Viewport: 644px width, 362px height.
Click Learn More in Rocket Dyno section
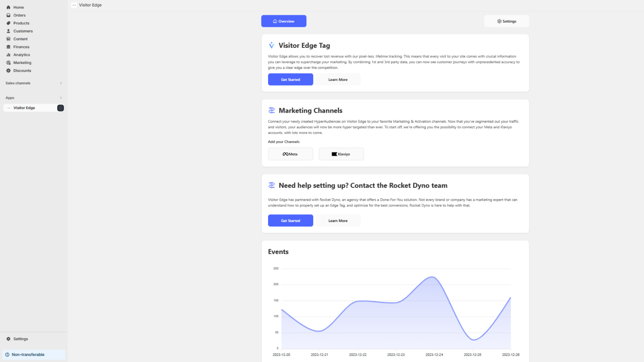tap(338, 221)
